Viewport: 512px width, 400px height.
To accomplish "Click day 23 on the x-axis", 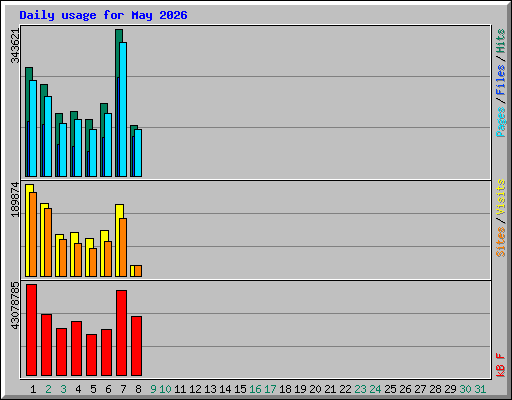I will 360,389.
